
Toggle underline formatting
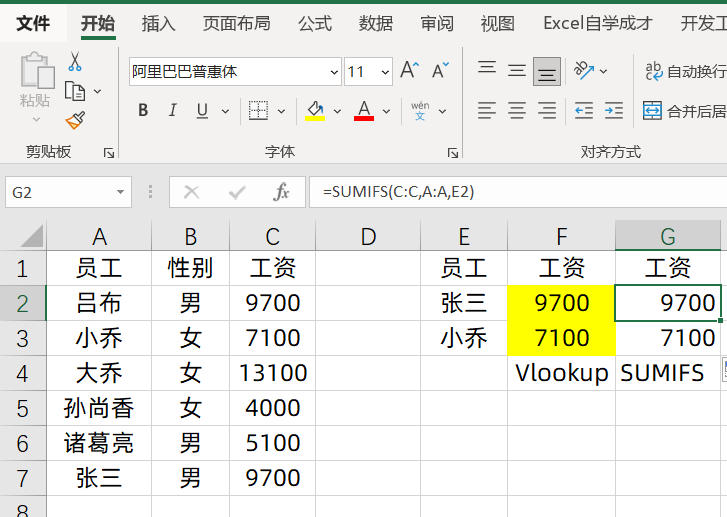click(x=202, y=110)
